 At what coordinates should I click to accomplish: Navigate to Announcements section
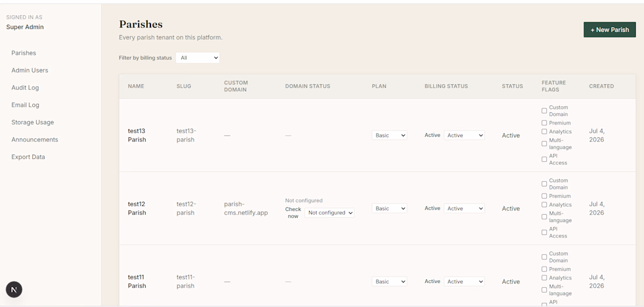pos(35,140)
